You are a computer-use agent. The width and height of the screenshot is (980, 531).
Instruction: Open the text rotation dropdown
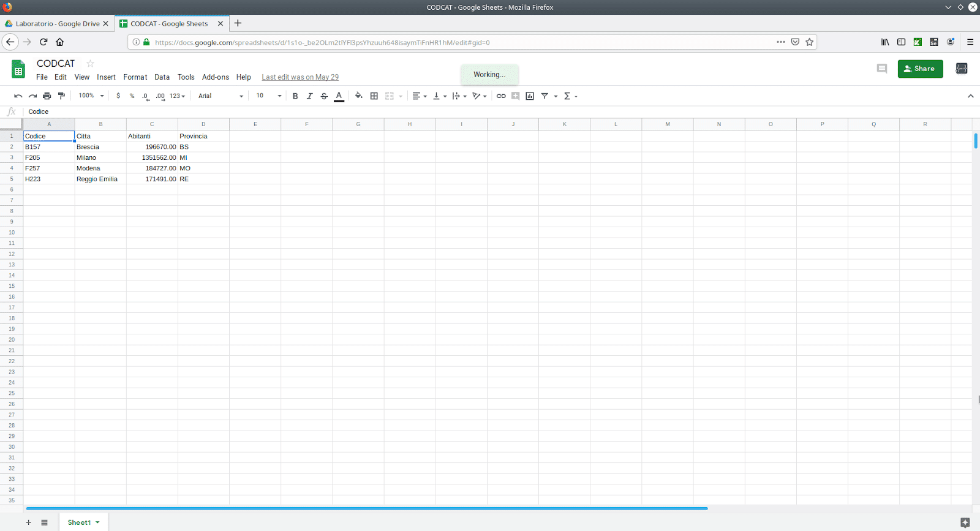[x=480, y=96]
